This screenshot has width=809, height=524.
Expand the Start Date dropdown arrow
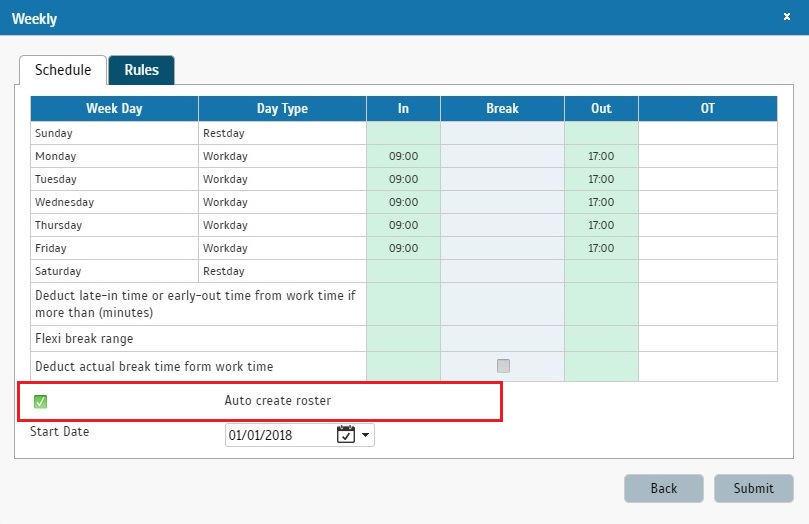coord(365,435)
